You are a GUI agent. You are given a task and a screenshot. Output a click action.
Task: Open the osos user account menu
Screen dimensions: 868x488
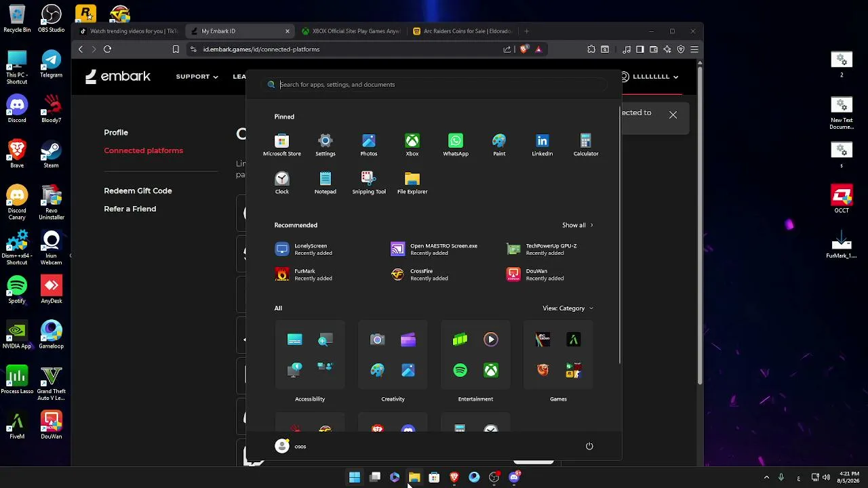[291, 446]
